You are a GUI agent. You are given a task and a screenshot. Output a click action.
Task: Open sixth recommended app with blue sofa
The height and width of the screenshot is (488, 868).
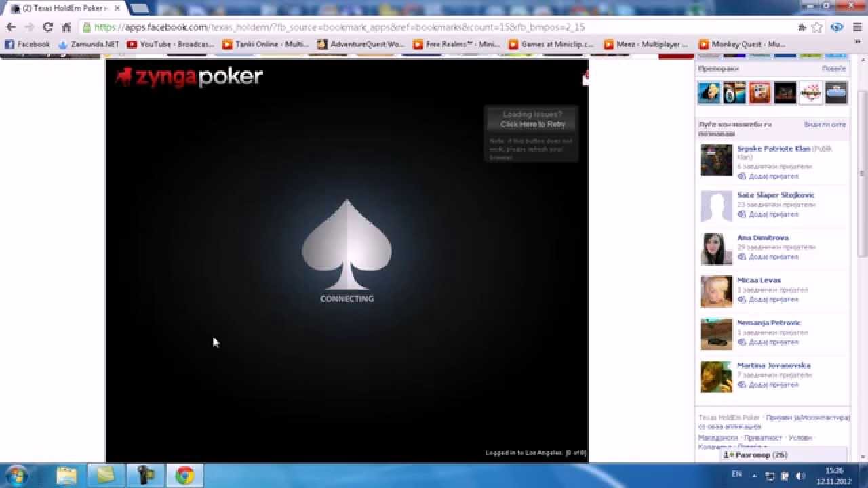(835, 93)
